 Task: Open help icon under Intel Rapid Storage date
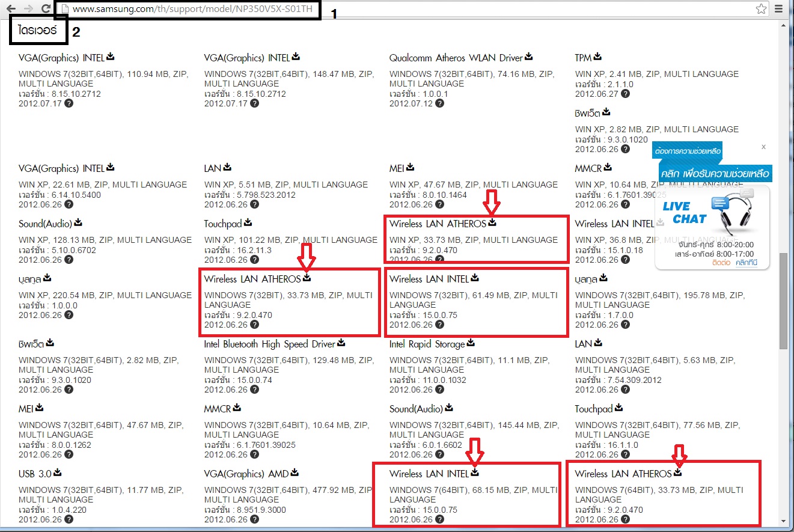pos(440,390)
